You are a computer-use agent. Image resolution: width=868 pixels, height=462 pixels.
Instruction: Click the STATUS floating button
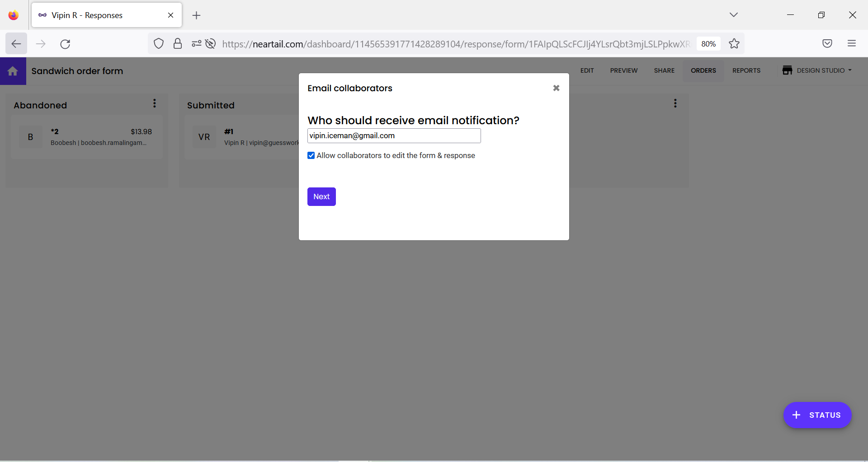[x=817, y=415]
